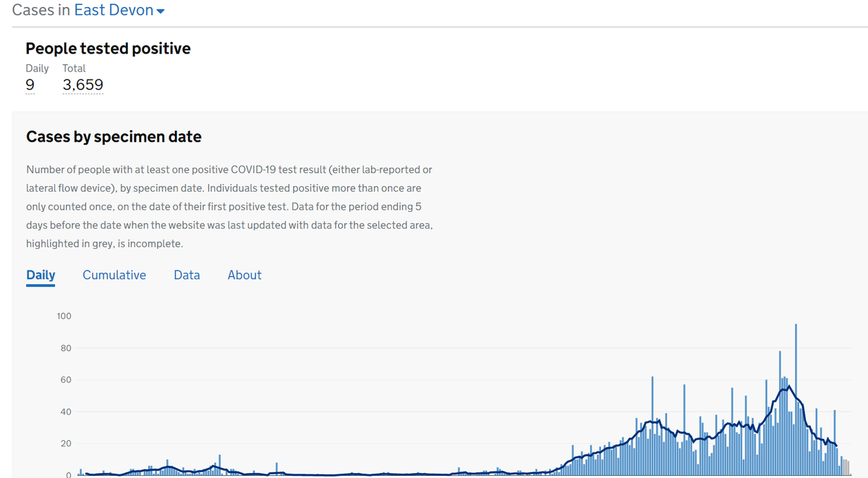Screen dimensions: 868x478
Task: Switch to the Cumulative tab
Action: pyautogui.click(x=114, y=275)
